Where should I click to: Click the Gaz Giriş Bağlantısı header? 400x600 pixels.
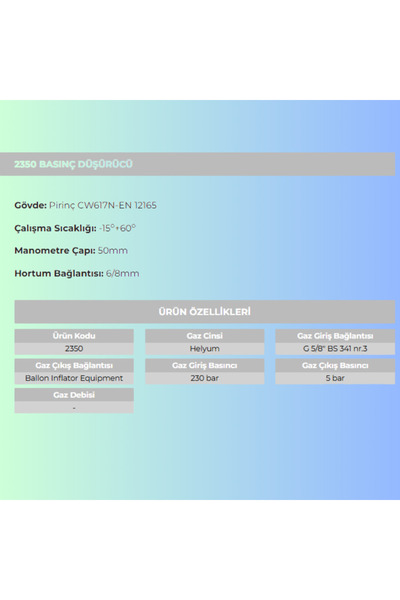click(335, 336)
